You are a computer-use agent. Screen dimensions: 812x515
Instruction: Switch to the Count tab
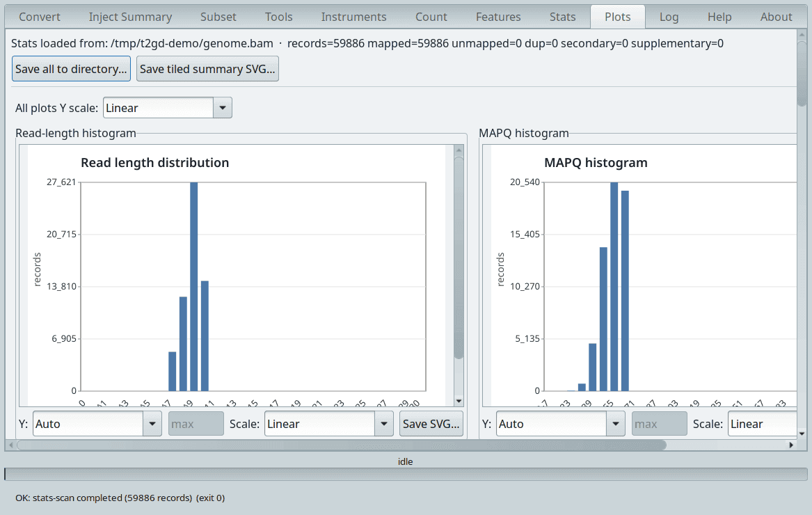431,17
